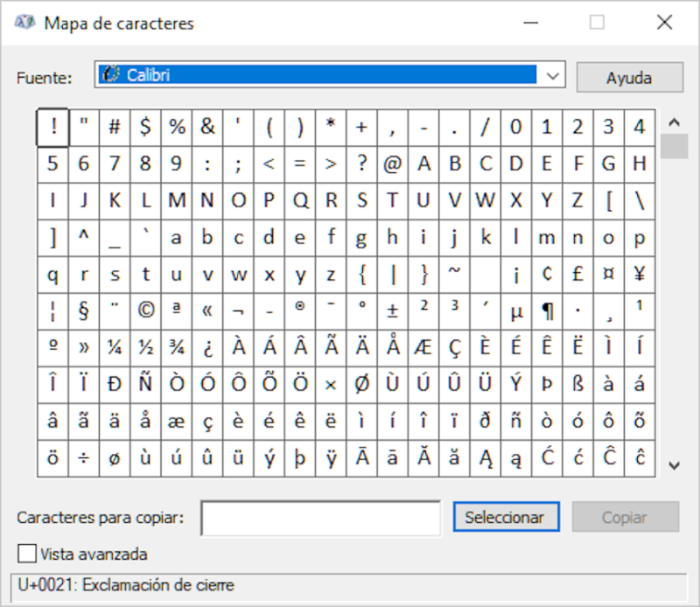Select the copyright symbol © character

145,310
